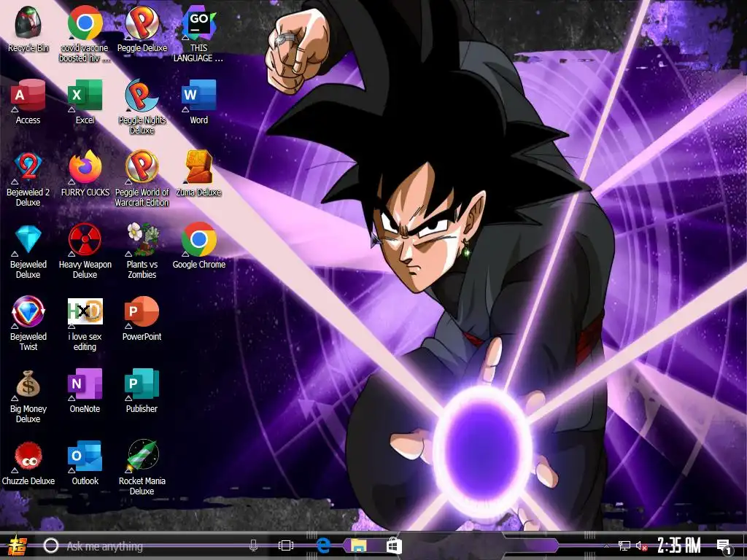Activate the microphone in search bar
This screenshot has width=747, height=560.
(253, 545)
